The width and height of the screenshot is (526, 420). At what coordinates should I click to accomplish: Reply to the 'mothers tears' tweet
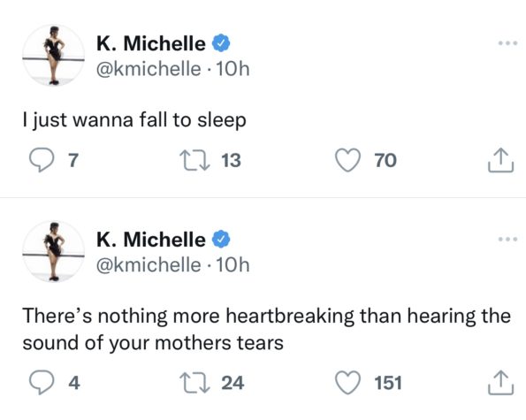pyautogui.click(x=42, y=383)
